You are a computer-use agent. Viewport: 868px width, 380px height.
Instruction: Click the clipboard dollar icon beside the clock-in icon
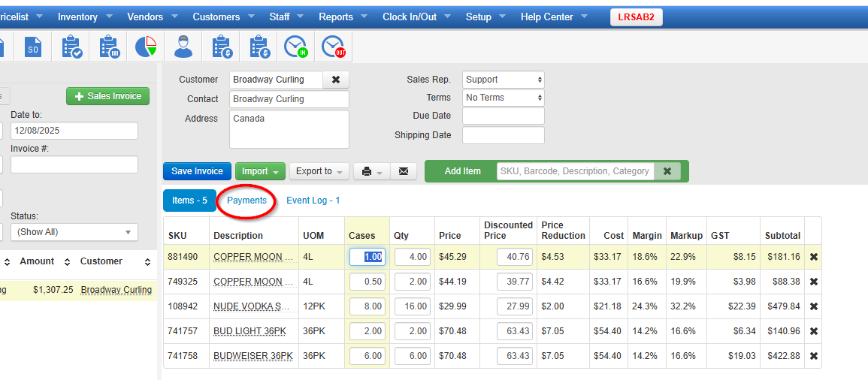259,47
